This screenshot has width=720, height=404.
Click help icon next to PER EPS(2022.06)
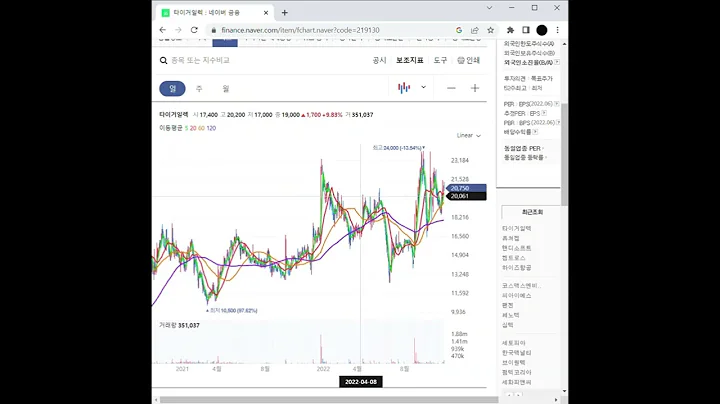(x=557, y=104)
